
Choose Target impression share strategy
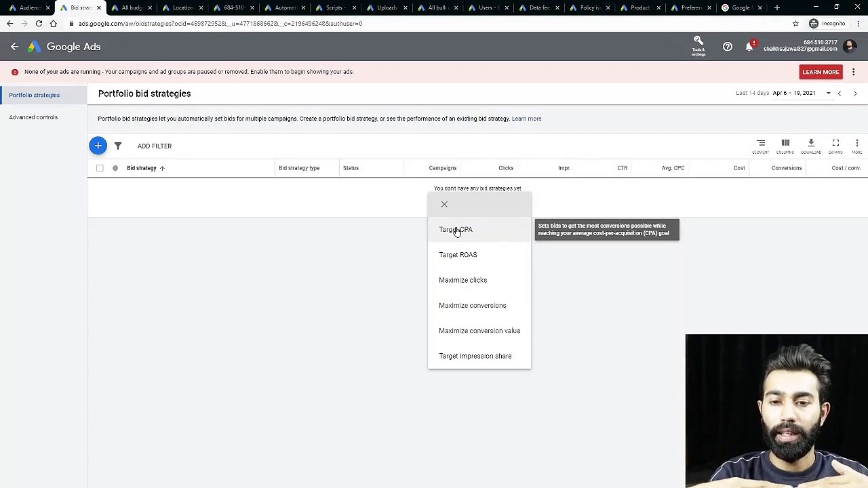point(479,356)
